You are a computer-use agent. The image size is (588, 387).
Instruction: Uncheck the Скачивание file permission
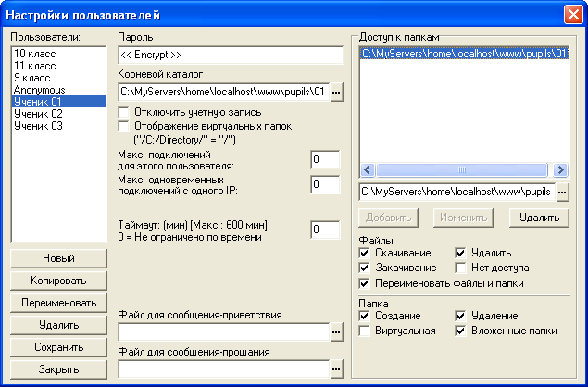point(364,253)
